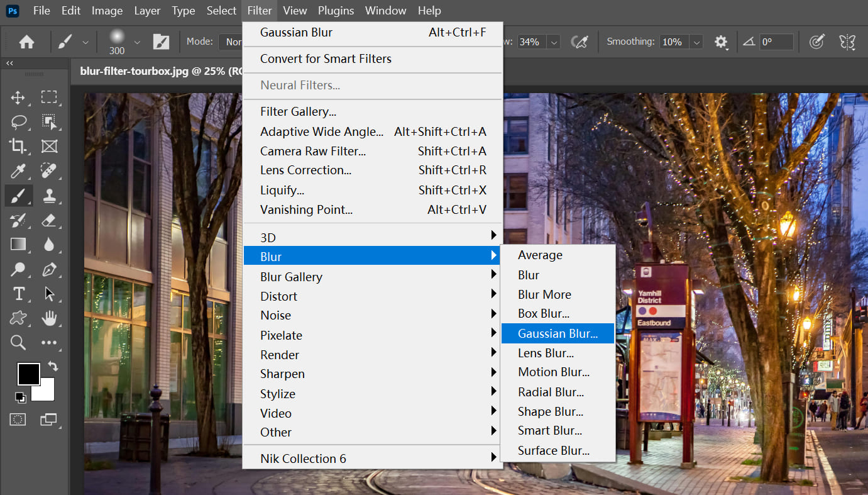Open the Smoothing percentage dropdown arrow
The width and height of the screenshot is (868, 495).
[x=696, y=42]
